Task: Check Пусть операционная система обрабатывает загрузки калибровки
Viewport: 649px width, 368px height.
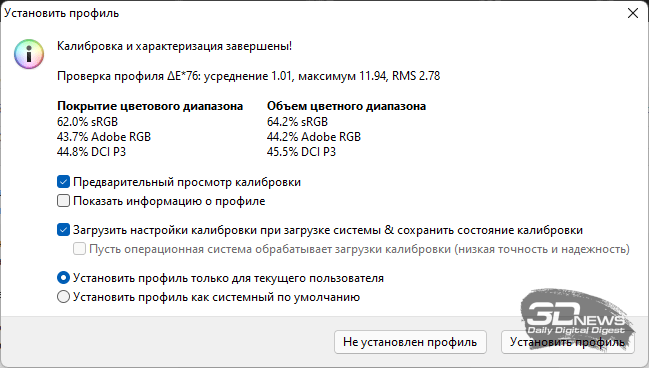Action: (79, 249)
